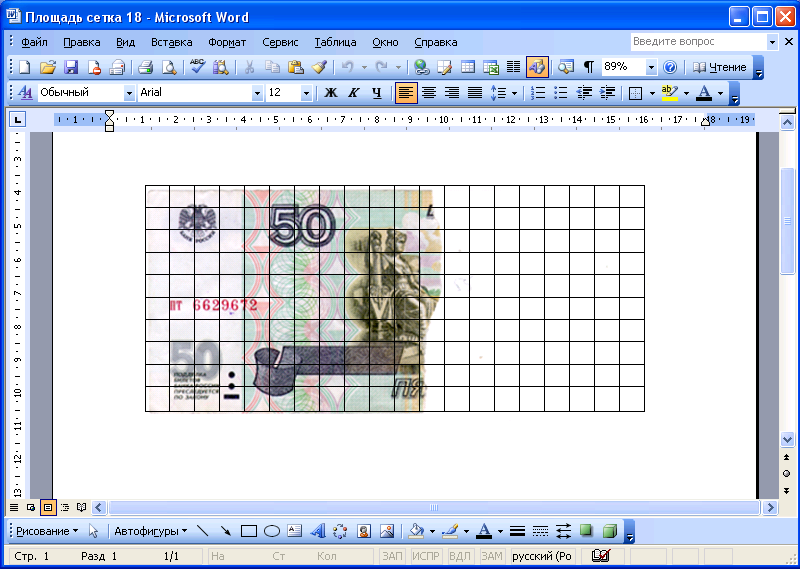The height and width of the screenshot is (569, 800).
Task: Create a new blank document
Action: click(24, 67)
